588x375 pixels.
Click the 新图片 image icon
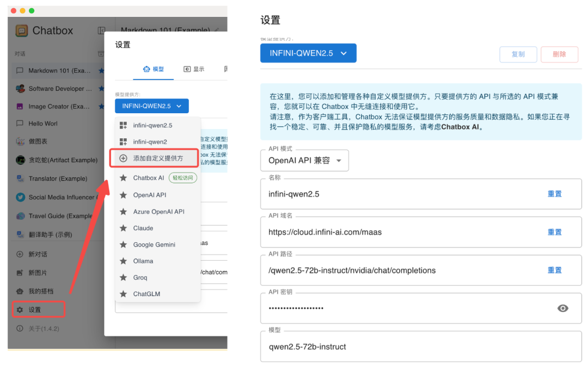coord(20,273)
